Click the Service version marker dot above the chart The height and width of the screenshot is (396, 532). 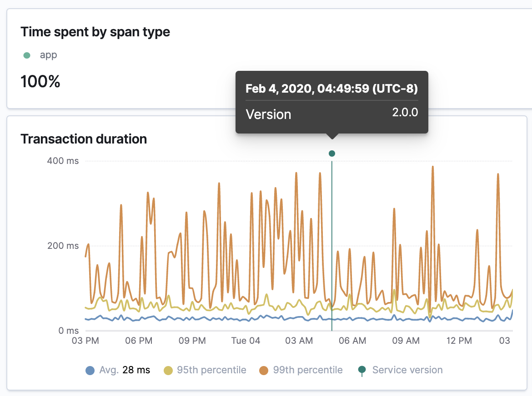332,153
